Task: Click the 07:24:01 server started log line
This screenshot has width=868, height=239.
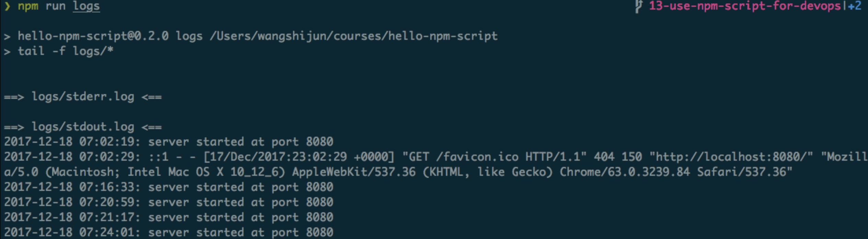Action: click(x=168, y=232)
